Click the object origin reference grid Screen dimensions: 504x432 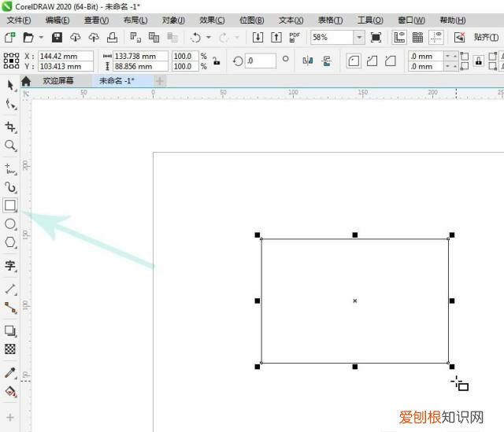11,61
